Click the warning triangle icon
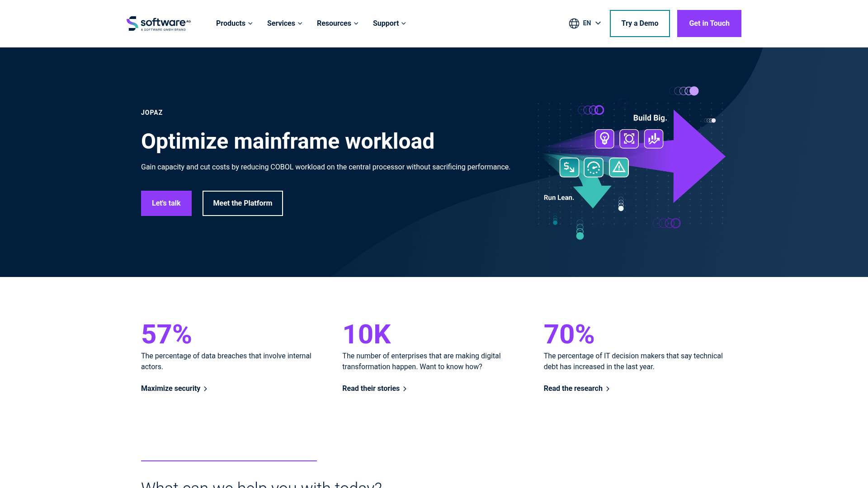The width and height of the screenshot is (868, 488). 619,167
